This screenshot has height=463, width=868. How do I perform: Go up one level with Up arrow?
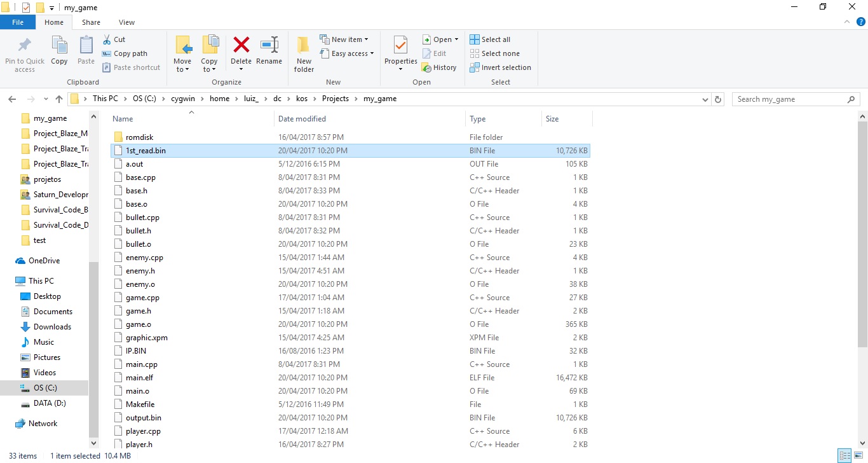click(59, 99)
